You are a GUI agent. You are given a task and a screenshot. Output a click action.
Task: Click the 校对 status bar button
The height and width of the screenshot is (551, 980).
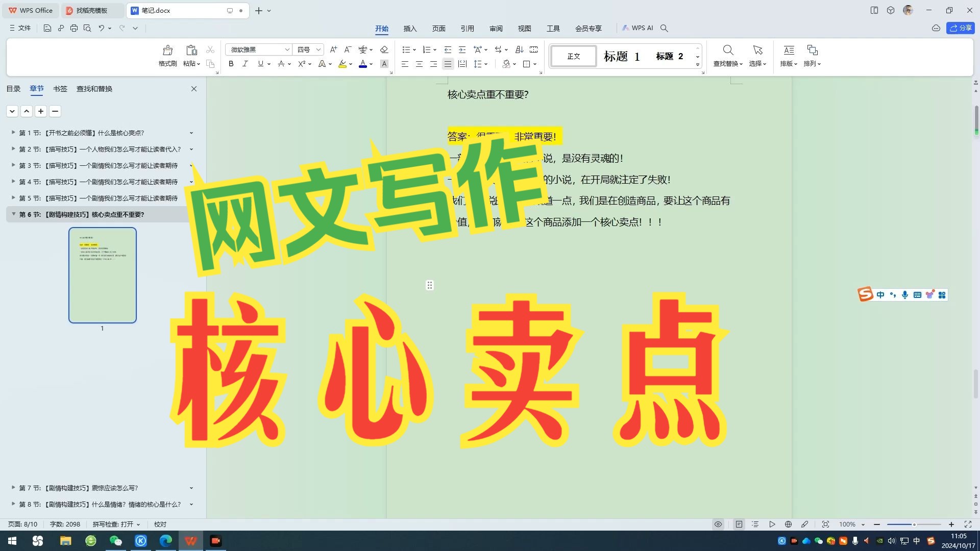pos(160,524)
